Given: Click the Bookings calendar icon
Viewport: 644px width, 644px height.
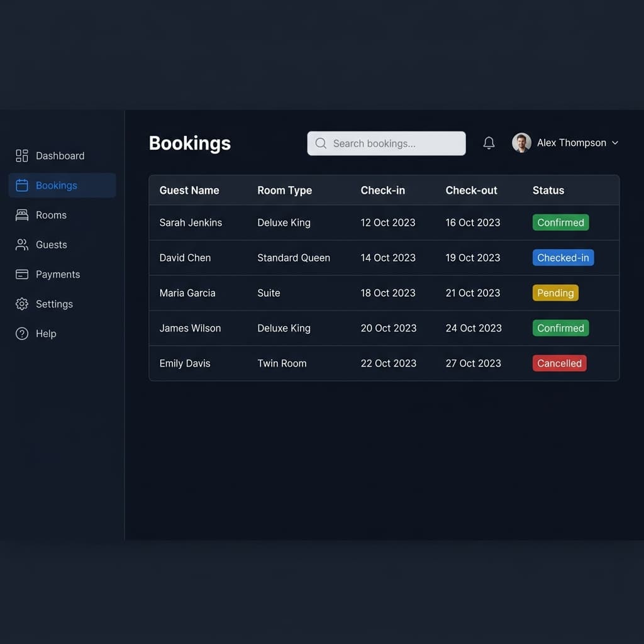Looking at the screenshot, I should click(22, 186).
